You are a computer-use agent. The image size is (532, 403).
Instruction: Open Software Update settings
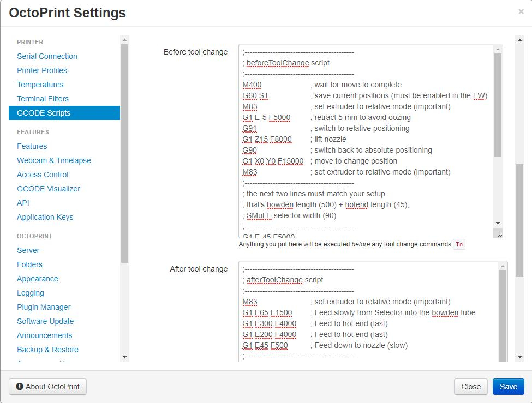tap(45, 321)
